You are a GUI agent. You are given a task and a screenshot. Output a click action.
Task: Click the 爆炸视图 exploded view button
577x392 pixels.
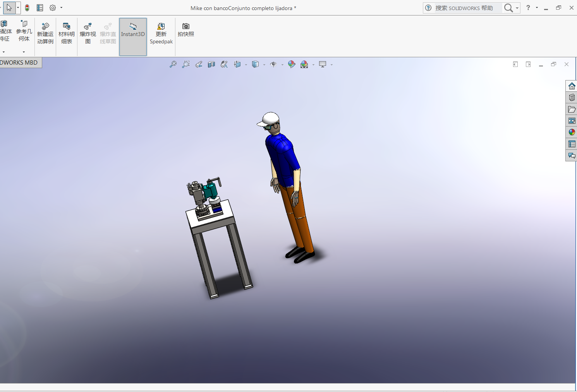point(88,34)
